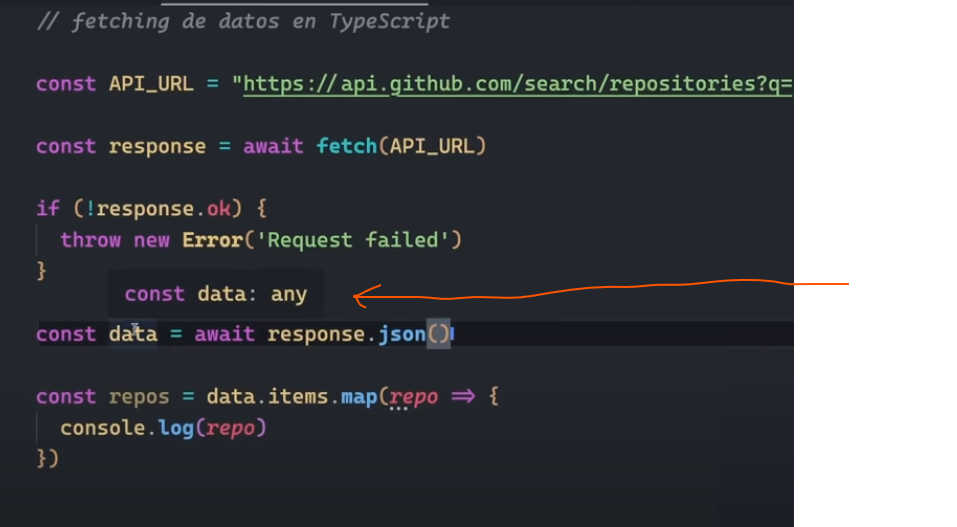
Task: Click the 'const data: any' hover tooltip
Action: pyautogui.click(x=215, y=294)
